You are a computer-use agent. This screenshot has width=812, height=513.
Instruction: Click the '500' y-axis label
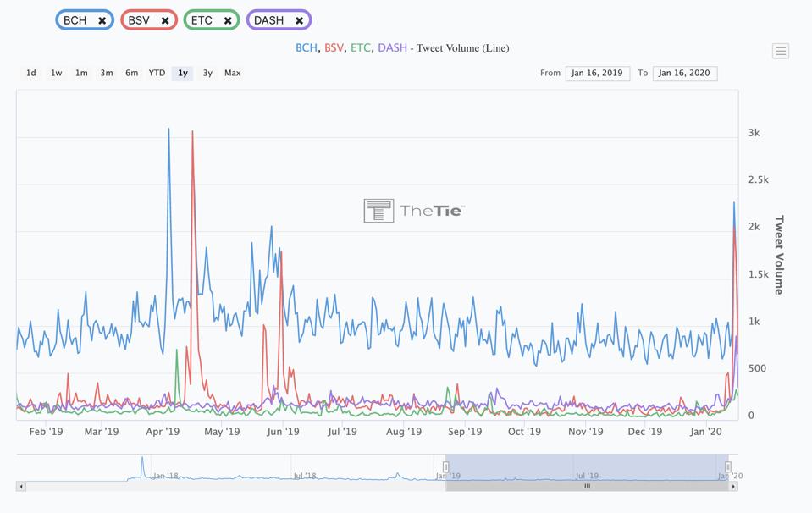click(x=757, y=368)
